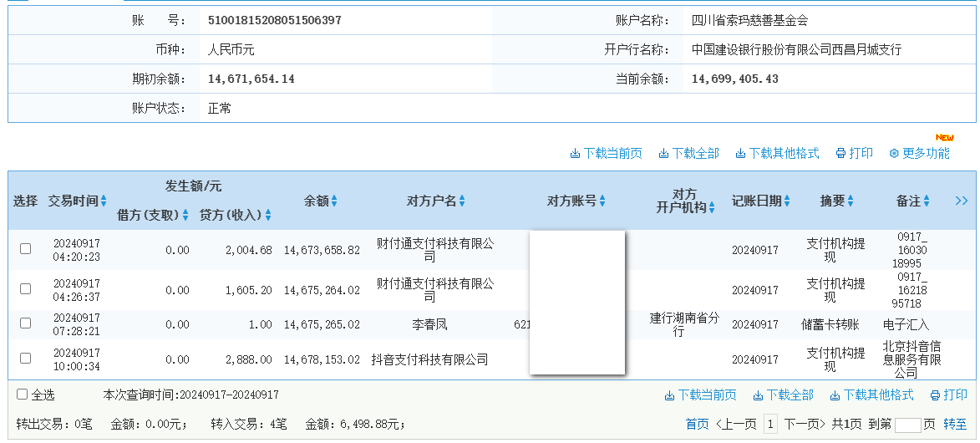The image size is (980, 443).
Task: Click bottom 打印 link
Action: pyautogui.click(x=949, y=395)
